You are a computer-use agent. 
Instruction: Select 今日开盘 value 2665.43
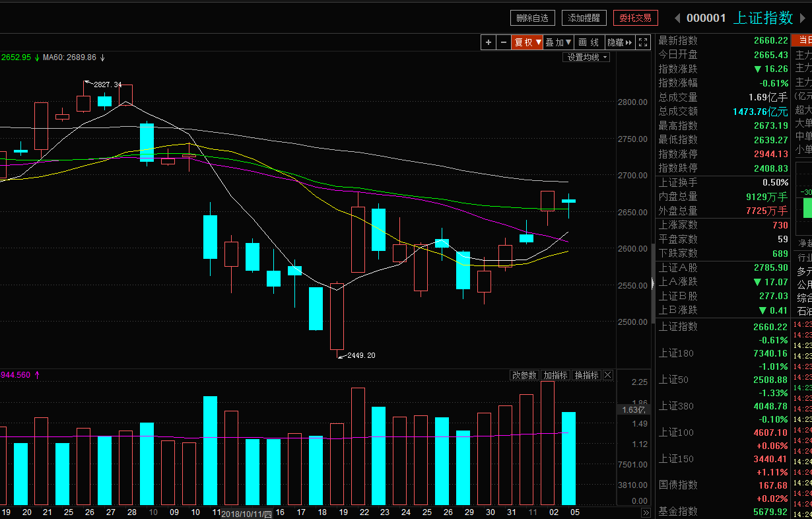[770, 55]
